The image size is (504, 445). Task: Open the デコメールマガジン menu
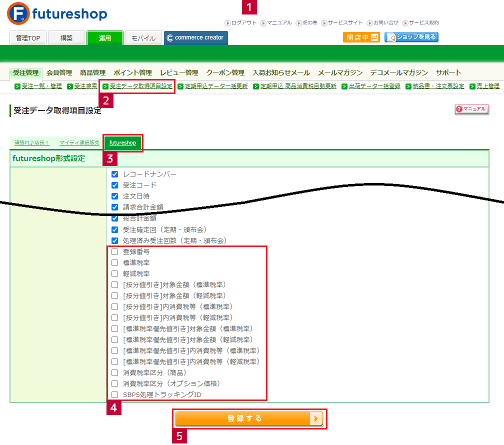[x=399, y=72]
